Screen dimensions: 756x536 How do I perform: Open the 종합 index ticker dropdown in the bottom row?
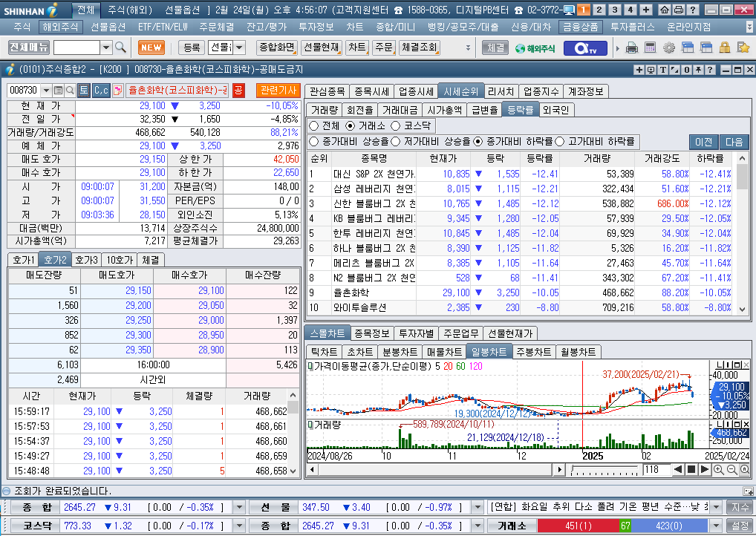click(478, 526)
